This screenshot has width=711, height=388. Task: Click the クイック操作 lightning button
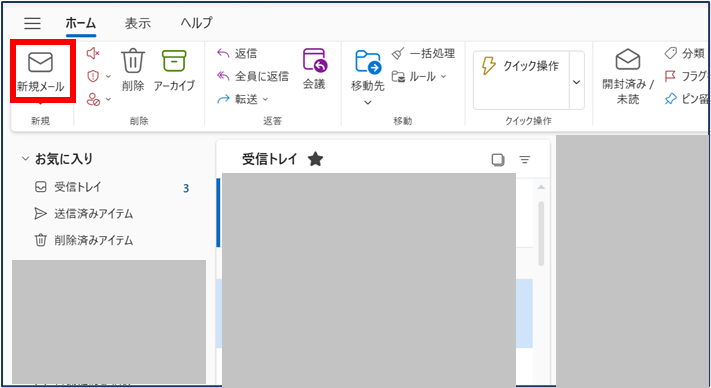click(521, 66)
